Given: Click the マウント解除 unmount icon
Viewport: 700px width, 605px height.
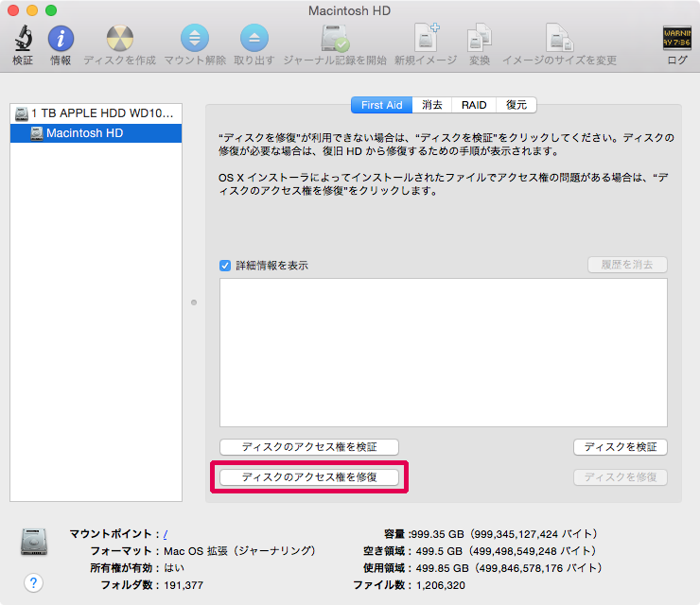Looking at the screenshot, I should pyautogui.click(x=195, y=38).
